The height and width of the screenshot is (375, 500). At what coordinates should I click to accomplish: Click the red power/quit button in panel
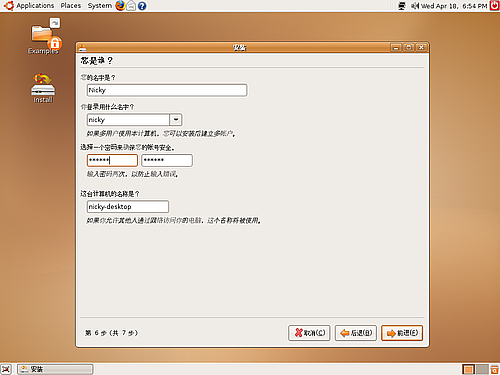(494, 6)
